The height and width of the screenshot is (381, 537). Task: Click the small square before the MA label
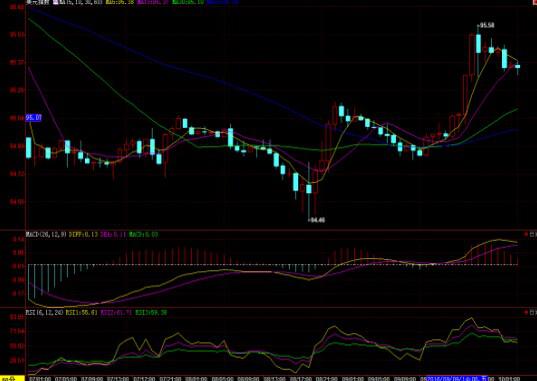point(55,2)
